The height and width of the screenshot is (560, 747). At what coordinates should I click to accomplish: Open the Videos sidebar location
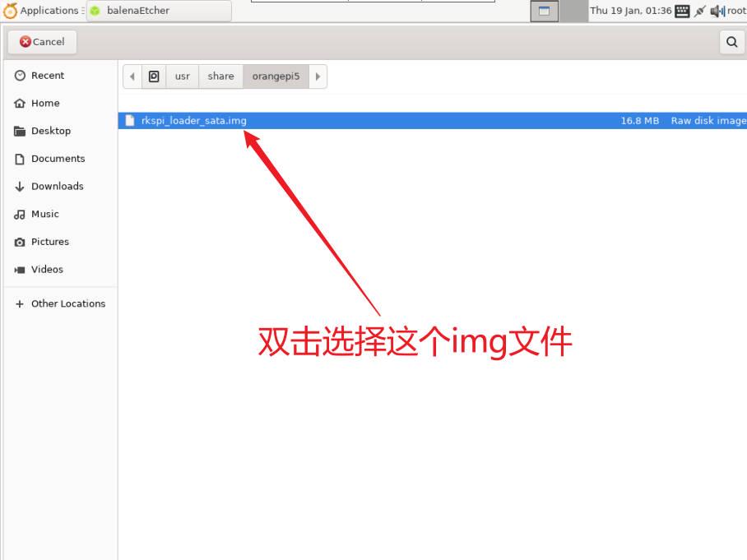[61, 269]
